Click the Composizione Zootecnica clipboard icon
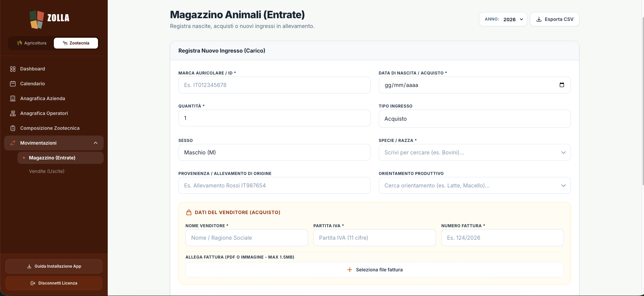Image resolution: width=644 pixels, height=296 pixels. (13, 128)
